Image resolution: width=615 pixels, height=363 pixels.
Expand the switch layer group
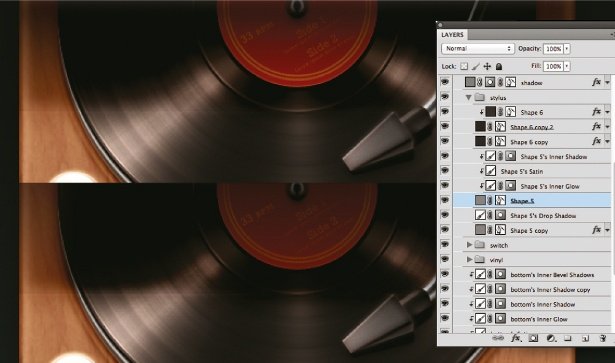pyautogui.click(x=469, y=245)
